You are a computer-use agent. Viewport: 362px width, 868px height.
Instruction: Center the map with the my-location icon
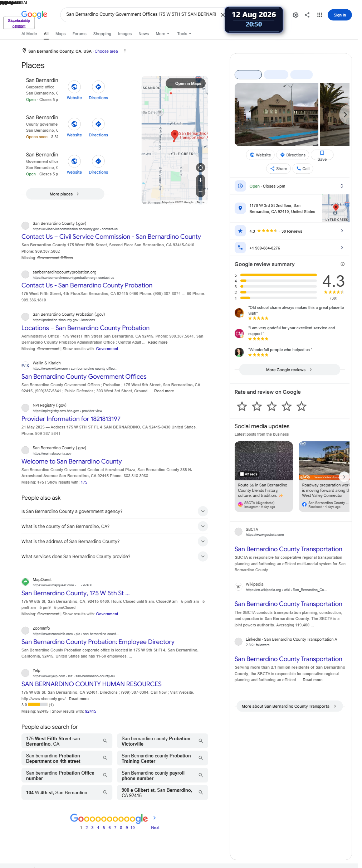(x=201, y=168)
